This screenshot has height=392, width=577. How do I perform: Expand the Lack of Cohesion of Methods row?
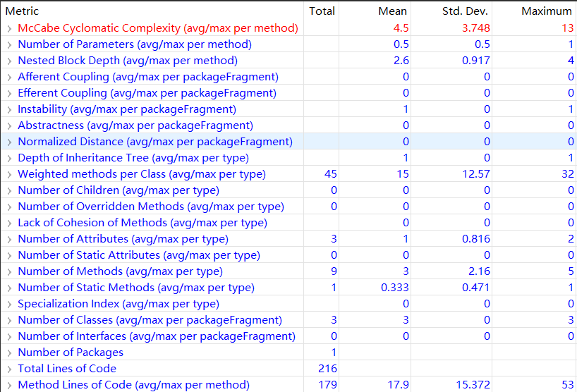[9, 223]
